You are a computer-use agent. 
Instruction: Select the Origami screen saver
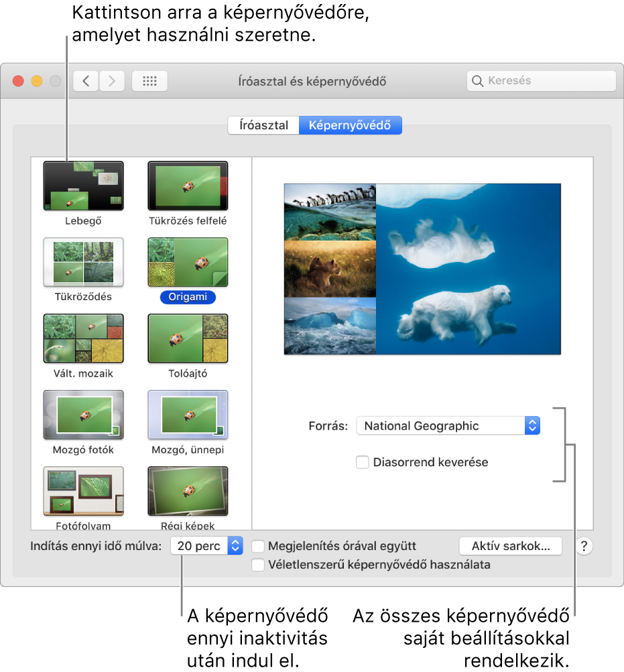click(x=188, y=262)
